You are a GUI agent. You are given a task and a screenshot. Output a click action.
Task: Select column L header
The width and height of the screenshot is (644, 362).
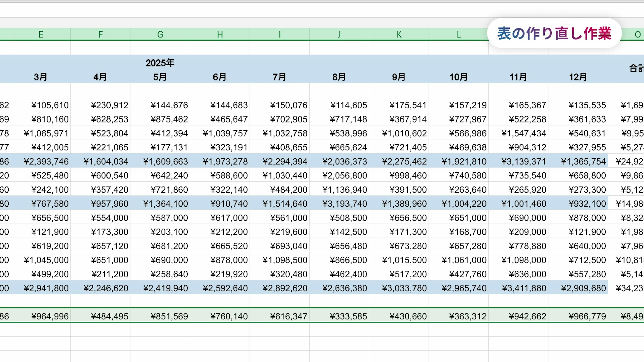tap(459, 34)
